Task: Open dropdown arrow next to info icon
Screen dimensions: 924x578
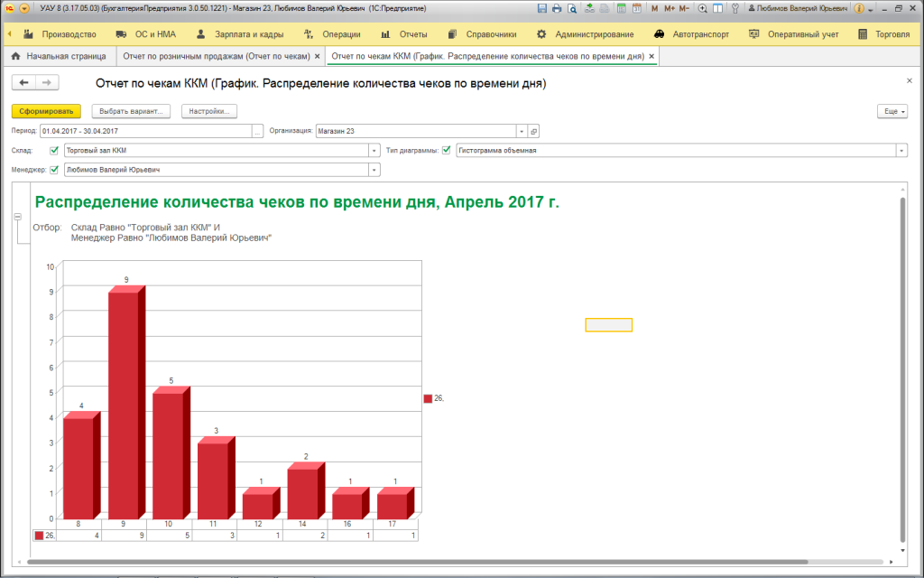Action: [x=871, y=10]
